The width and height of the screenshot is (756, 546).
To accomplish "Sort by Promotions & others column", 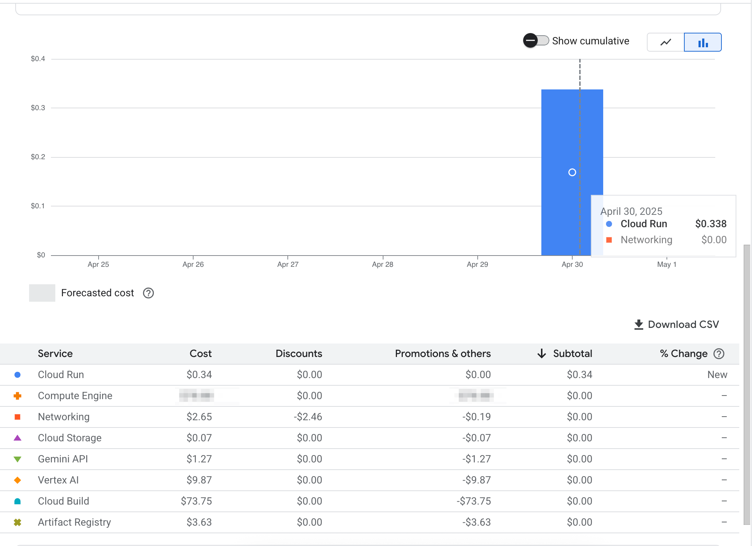I will [x=443, y=354].
